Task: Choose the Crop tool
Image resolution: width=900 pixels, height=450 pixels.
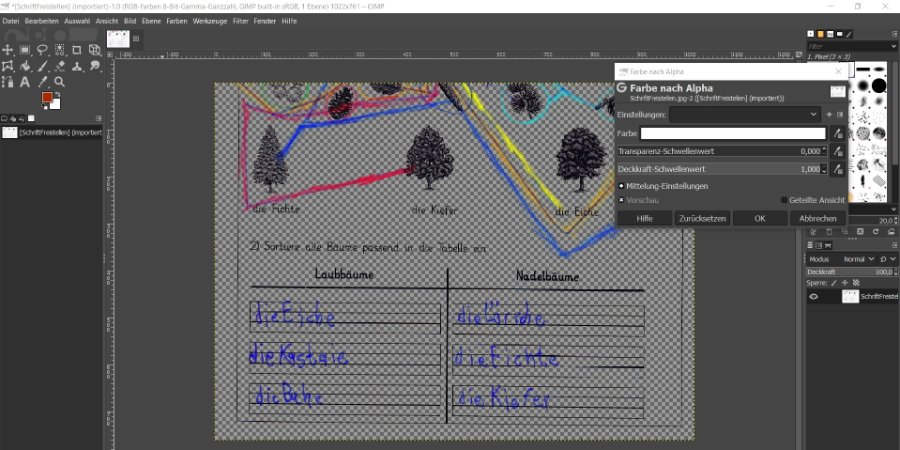Action: pos(77,49)
